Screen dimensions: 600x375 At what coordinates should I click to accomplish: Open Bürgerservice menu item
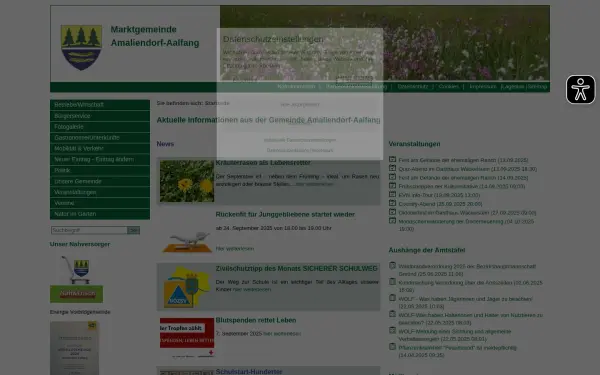tap(100, 116)
